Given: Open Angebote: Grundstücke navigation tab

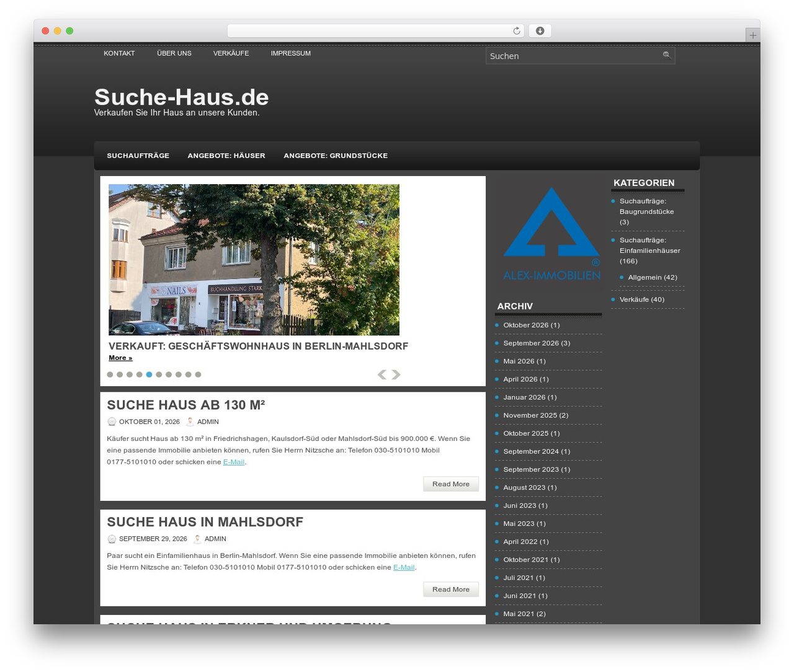Looking at the screenshot, I should (336, 156).
